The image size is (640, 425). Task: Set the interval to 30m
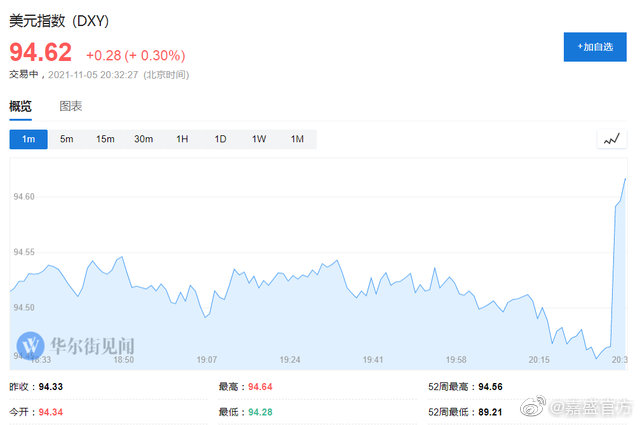tap(143, 139)
